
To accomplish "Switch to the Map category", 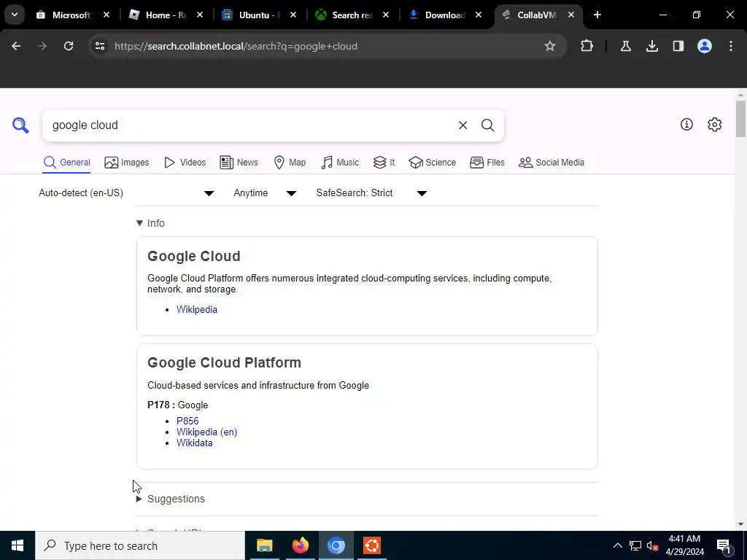I will point(290,163).
